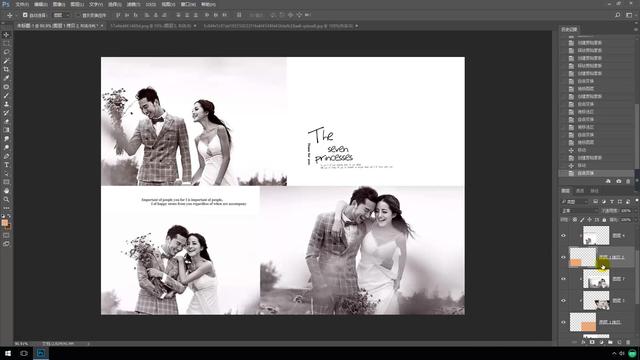Delete current history state trash icon

(x=628, y=181)
